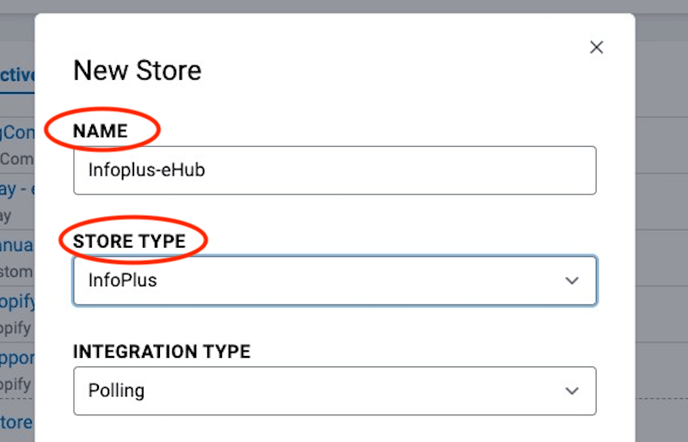Click the NAME field label
688x442 pixels.
pos(100,131)
